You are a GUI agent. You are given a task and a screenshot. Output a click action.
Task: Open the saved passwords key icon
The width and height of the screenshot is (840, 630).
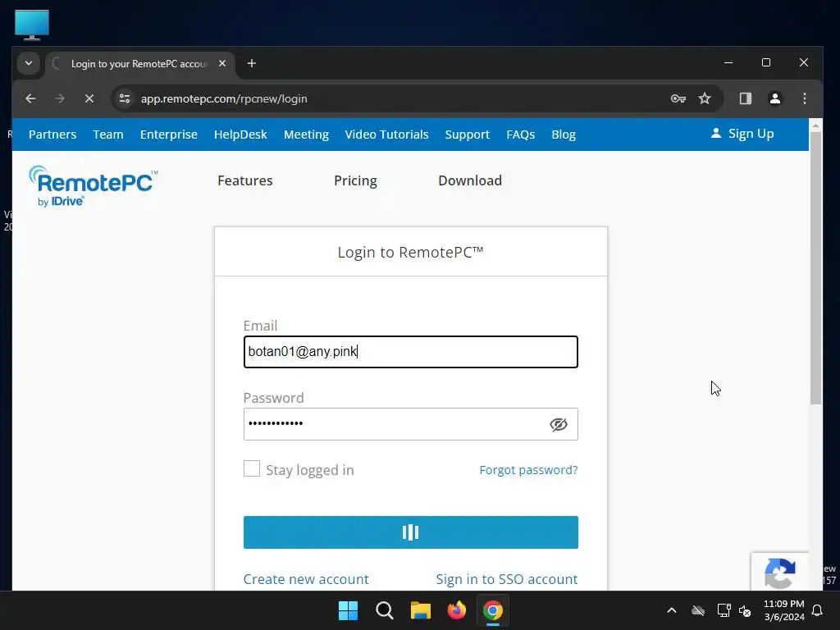point(678,98)
